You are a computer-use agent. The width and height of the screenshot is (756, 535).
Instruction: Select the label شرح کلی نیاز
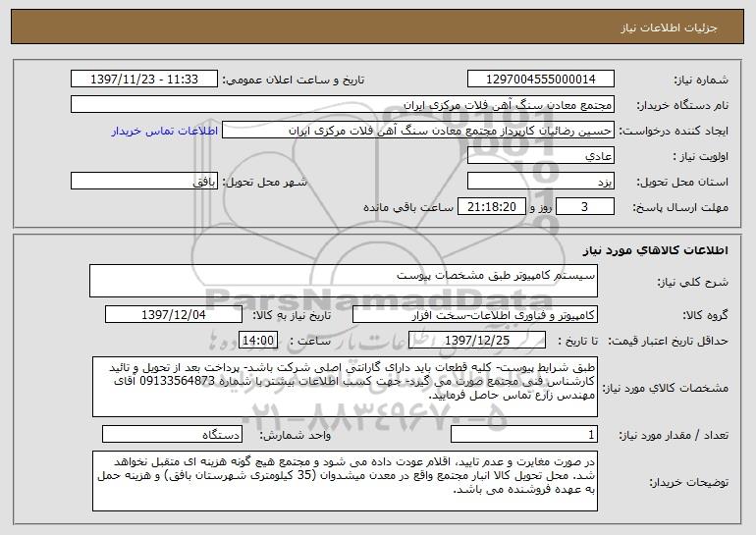(693, 283)
